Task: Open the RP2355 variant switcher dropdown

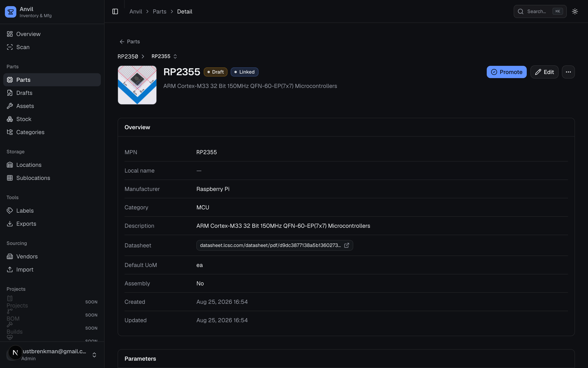Action: pos(164,56)
